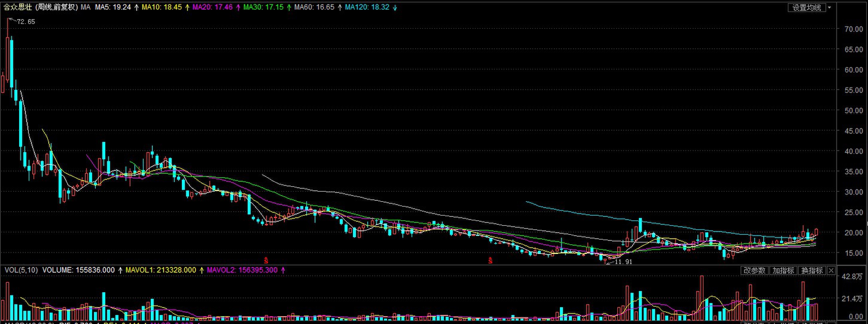The height and width of the screenshot is (324, 868).
Task: Click the MA20: 17.46 label
Action: 213,7
